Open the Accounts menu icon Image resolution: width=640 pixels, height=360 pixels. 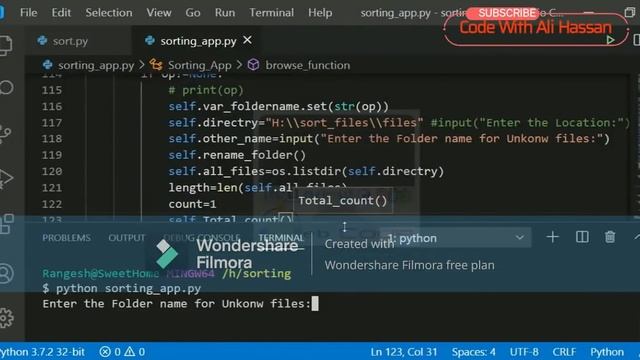click(6, 273)
